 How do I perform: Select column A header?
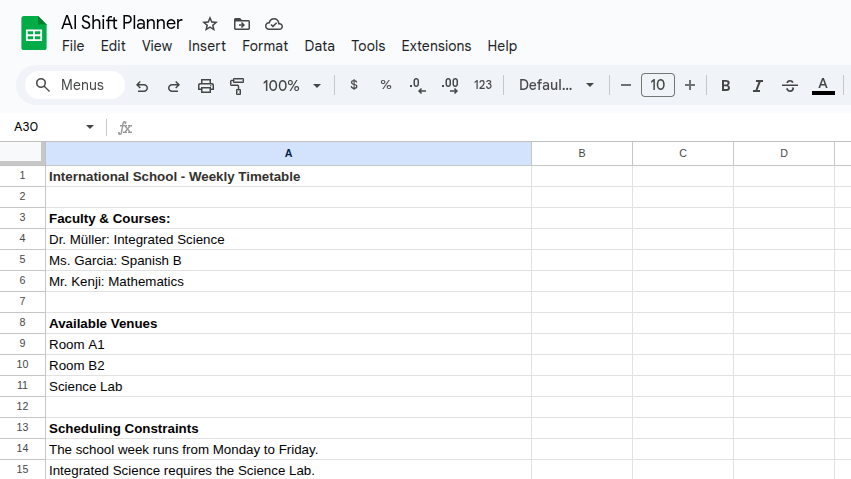pyautogui.click(x=288, y=154)
